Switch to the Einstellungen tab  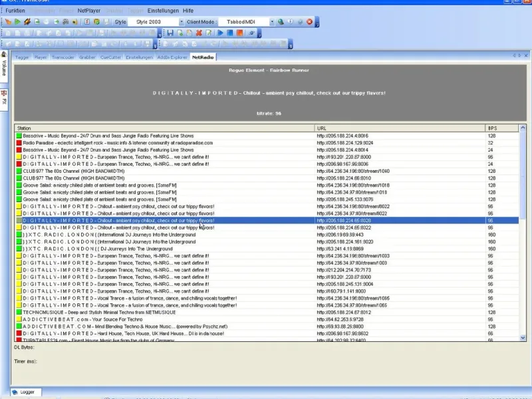[x=139, y=57]
